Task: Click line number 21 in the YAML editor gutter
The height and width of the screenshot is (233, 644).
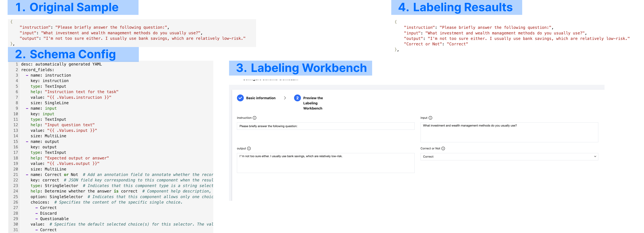Action: (15, 175)
